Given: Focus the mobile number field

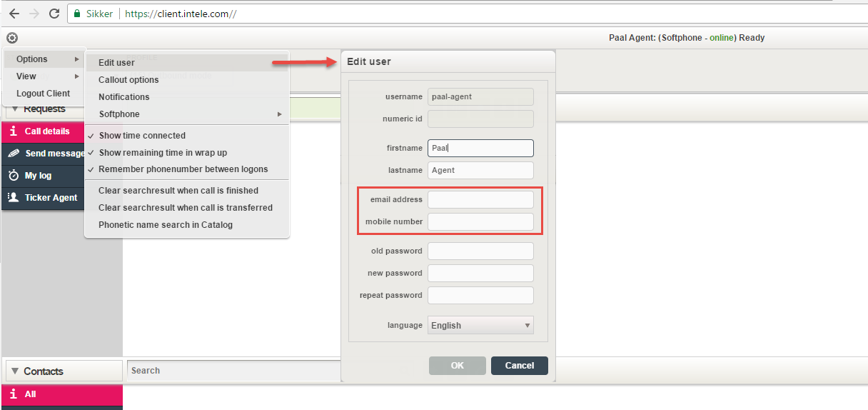Looking at the screenshot, I should 480,222.
